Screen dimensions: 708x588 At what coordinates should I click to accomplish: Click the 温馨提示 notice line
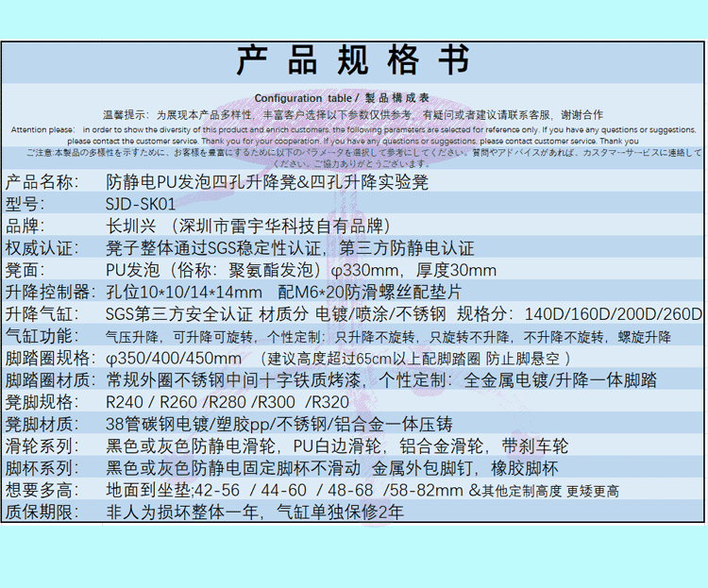[353, 115]
